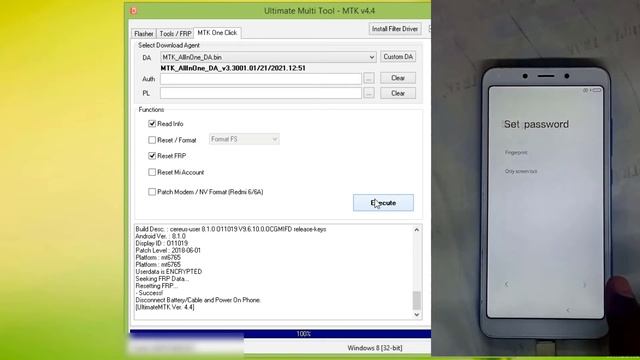Toggle the Reset FRP checkbox
The height and width of the screenshot is (360, 640).
(152, 156)
